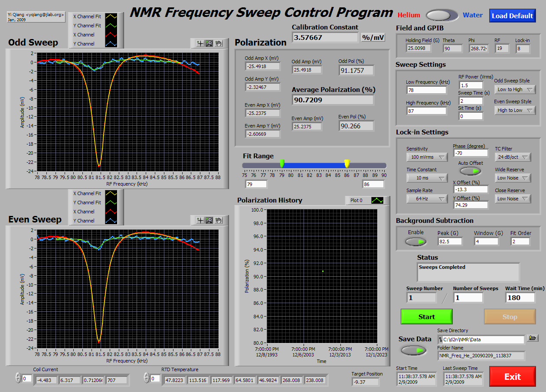Click Fit Order input field
The height and width of the screenshot is (392, 546).
pyautogui.click(x=520, y=241)
